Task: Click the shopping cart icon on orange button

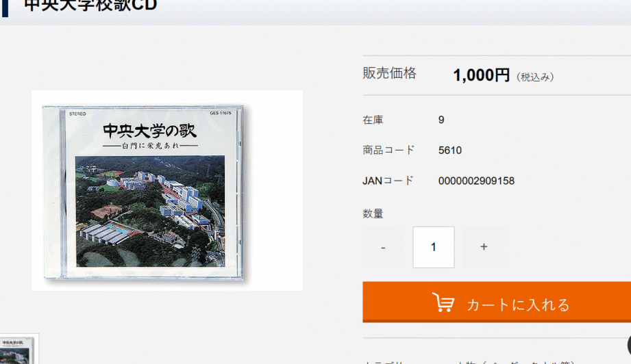Action: (443, 302)
